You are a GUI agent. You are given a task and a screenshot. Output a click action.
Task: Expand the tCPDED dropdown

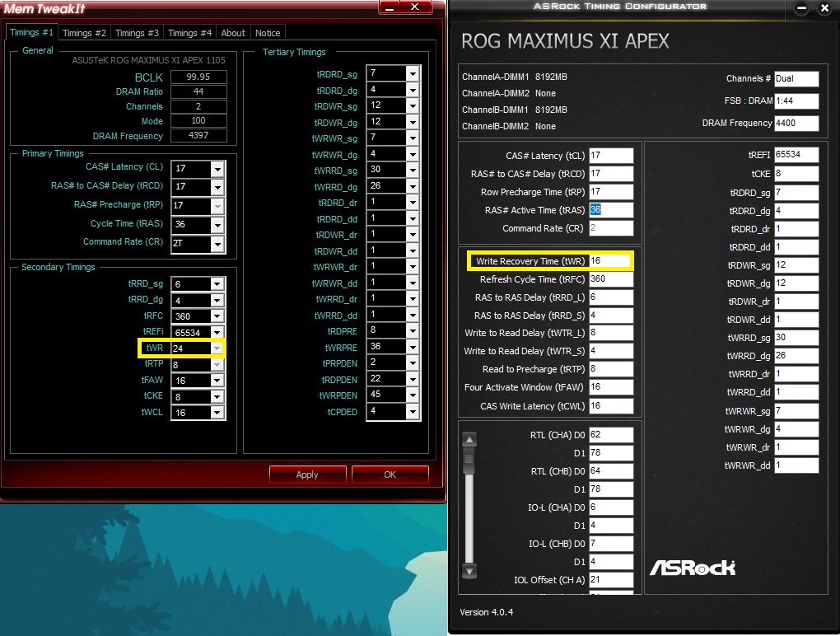412,411
